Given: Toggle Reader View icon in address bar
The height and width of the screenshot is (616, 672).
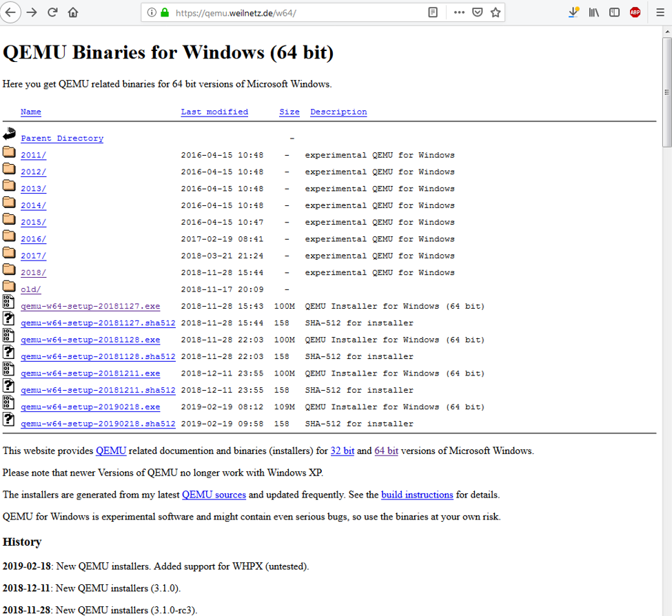Looking at the screenshot, I should 433,12.
